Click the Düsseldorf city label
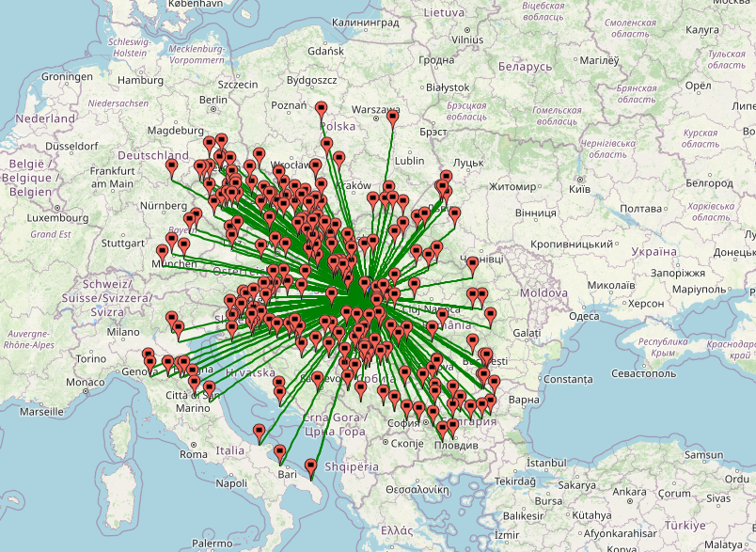This screenshot has height=552, width=756. click(71, 146)
